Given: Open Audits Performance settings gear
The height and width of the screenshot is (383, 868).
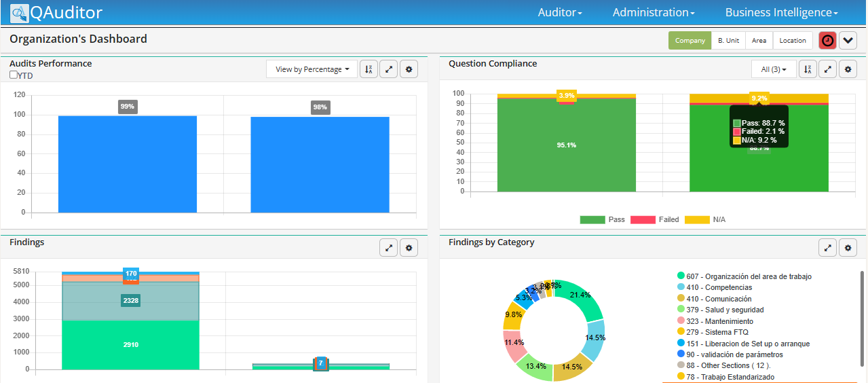Looking at the screenshot, I should click(x=409, y=69).
